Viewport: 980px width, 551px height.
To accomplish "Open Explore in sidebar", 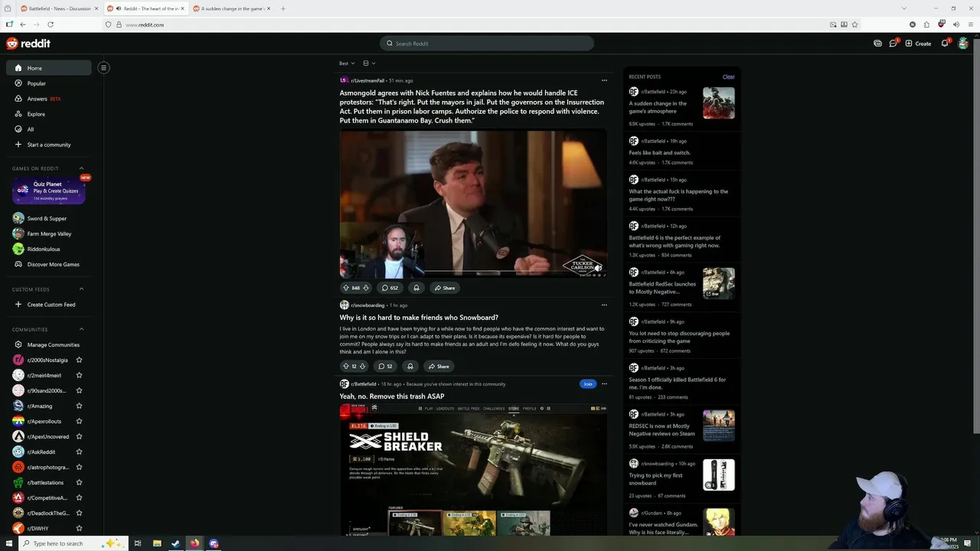I will coord(49,114).
